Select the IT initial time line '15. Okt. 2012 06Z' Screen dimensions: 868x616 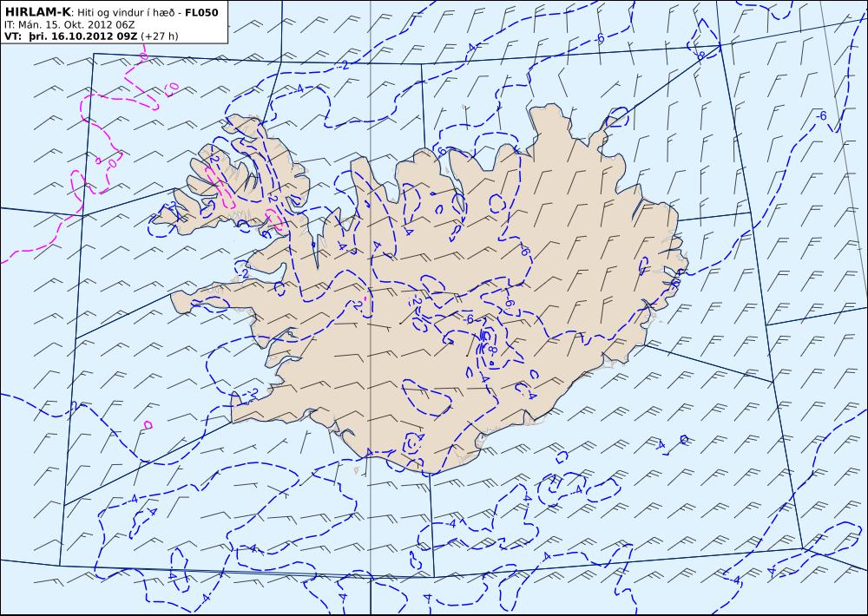91,24
